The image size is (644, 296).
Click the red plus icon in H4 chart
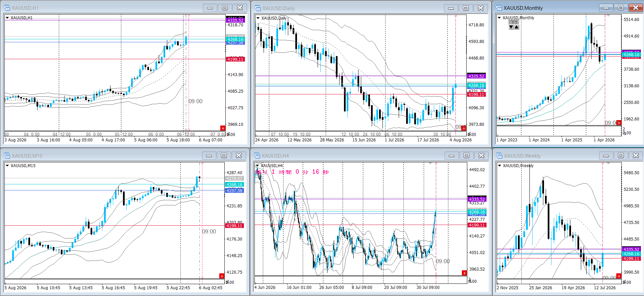point(464,273)
